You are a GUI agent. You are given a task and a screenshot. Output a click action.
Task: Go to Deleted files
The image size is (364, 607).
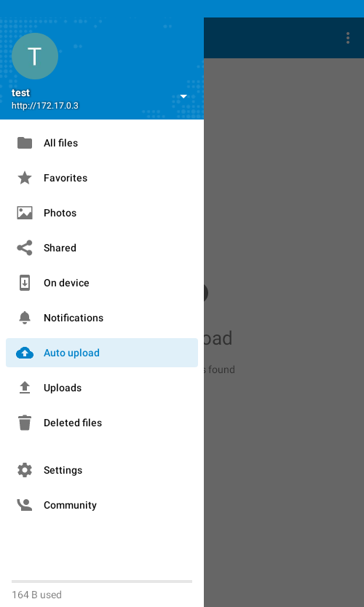[102, 423]
